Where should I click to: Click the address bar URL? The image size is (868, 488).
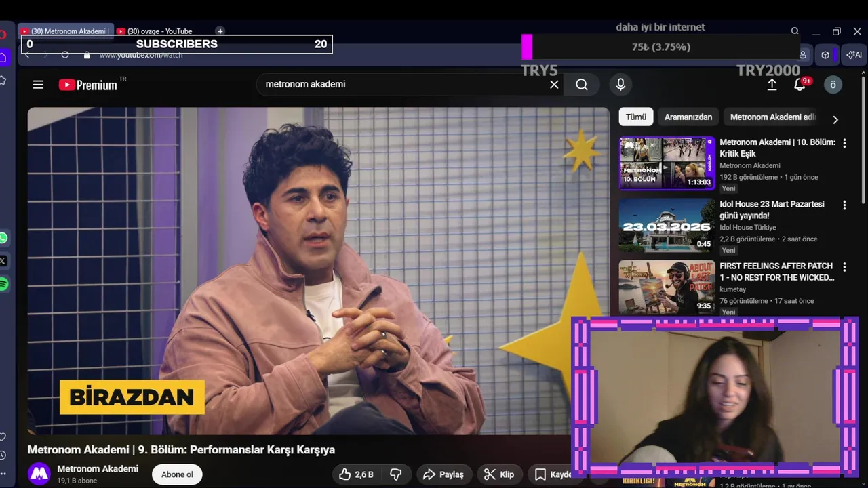(141, 56)
